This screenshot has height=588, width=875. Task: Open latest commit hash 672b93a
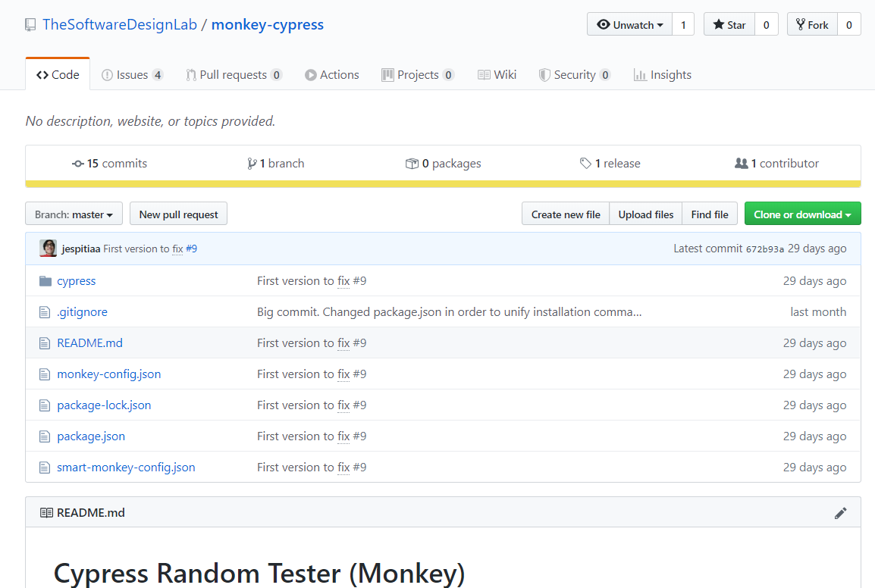point(764,249)
